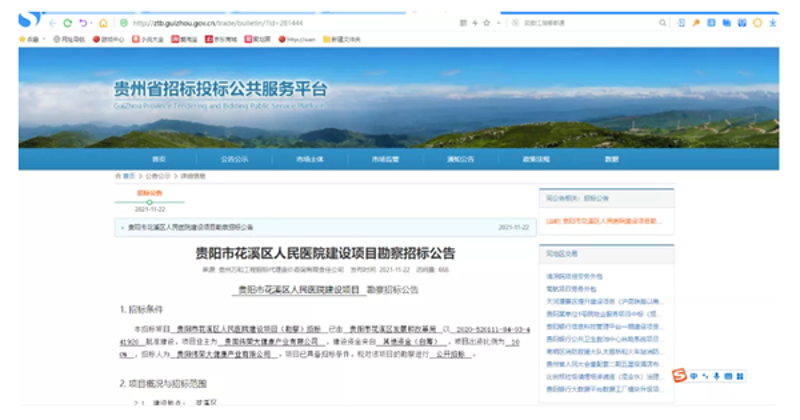The width and height of the screenshot is (800, 420).
Task: Open the 网址导航 bookmark
Action: [x=69, y=39]
